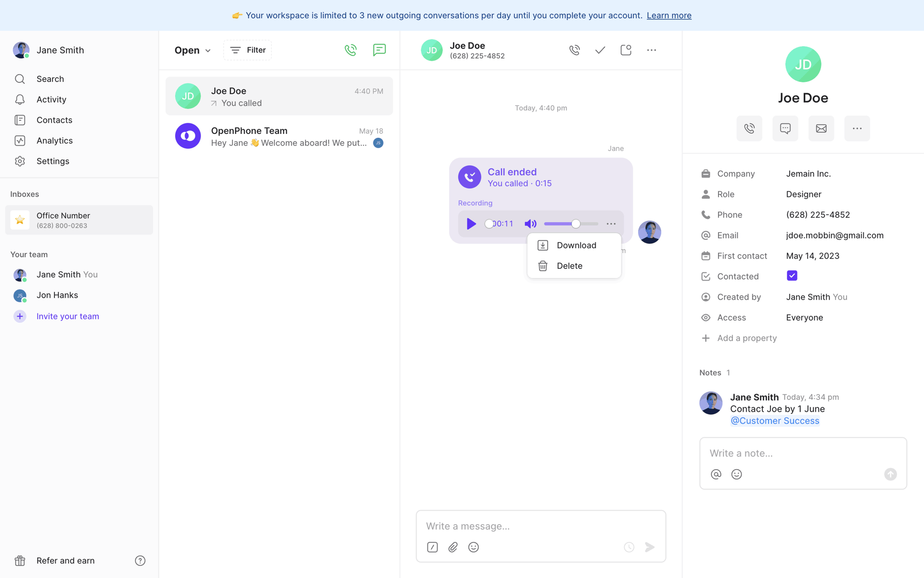This screenshot has height=578, width=924.
Task: Click the Access value Everyone
Action: [x=804, y=317]
